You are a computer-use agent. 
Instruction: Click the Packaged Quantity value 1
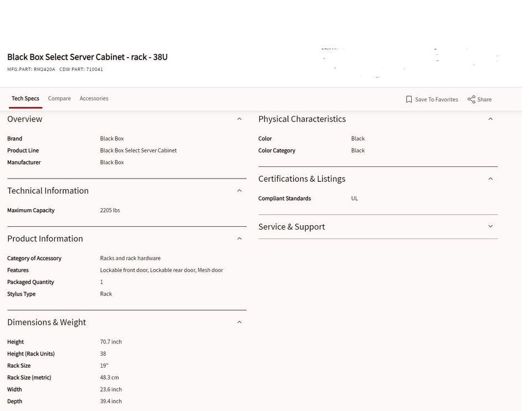[101, 282]
